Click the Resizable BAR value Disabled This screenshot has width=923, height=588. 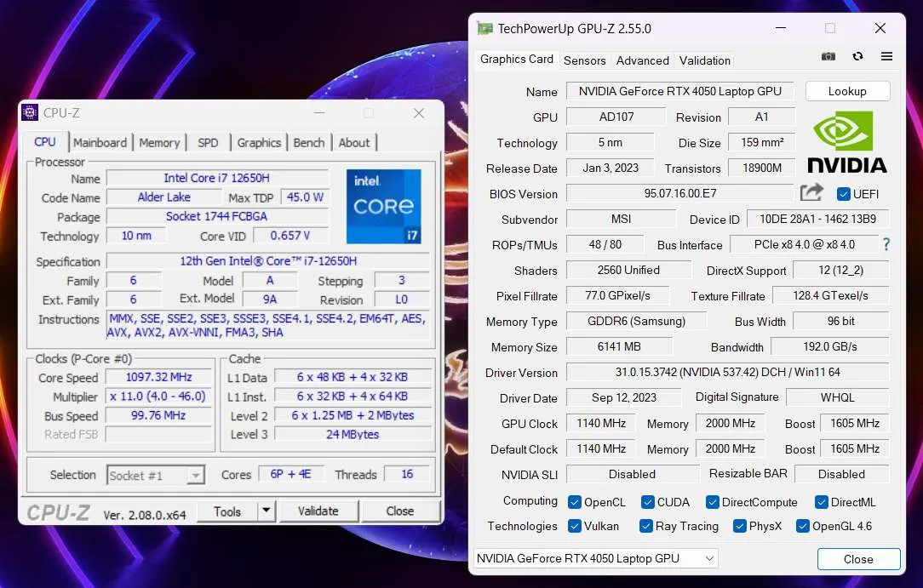click(842, 474)
